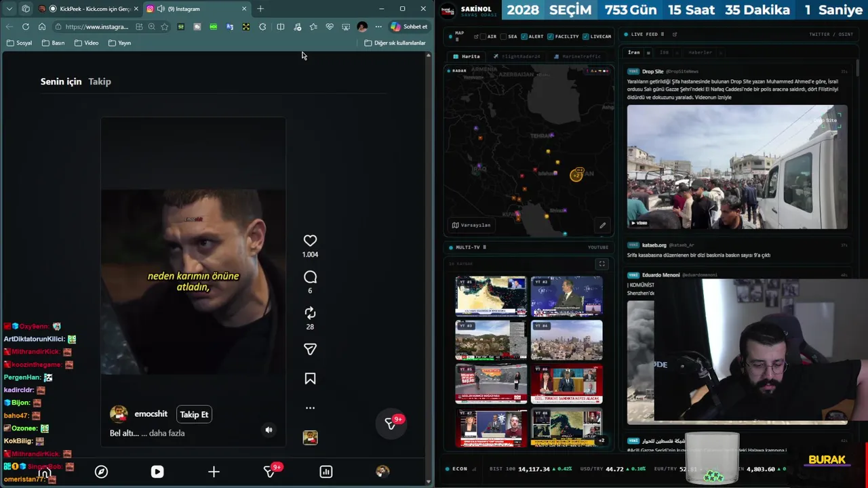Open the YT #4 city skyline stream
The width and height of the screenshot is (868, 488).
pos(567,340)
